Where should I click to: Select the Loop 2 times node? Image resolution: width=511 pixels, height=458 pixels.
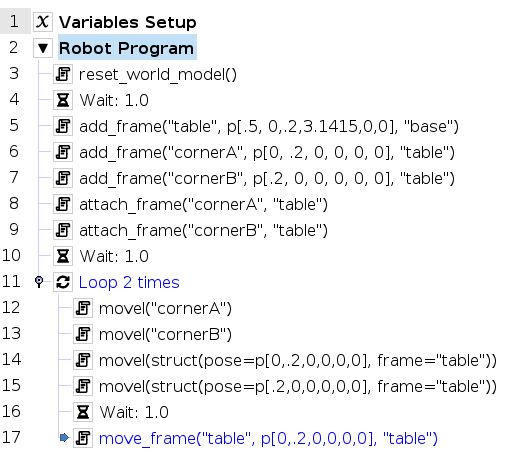(x=129, y=282)
